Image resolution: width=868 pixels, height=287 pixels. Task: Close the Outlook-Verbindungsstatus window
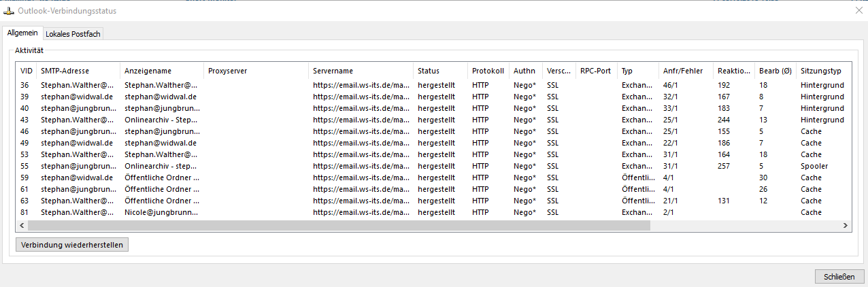point(858,10)
